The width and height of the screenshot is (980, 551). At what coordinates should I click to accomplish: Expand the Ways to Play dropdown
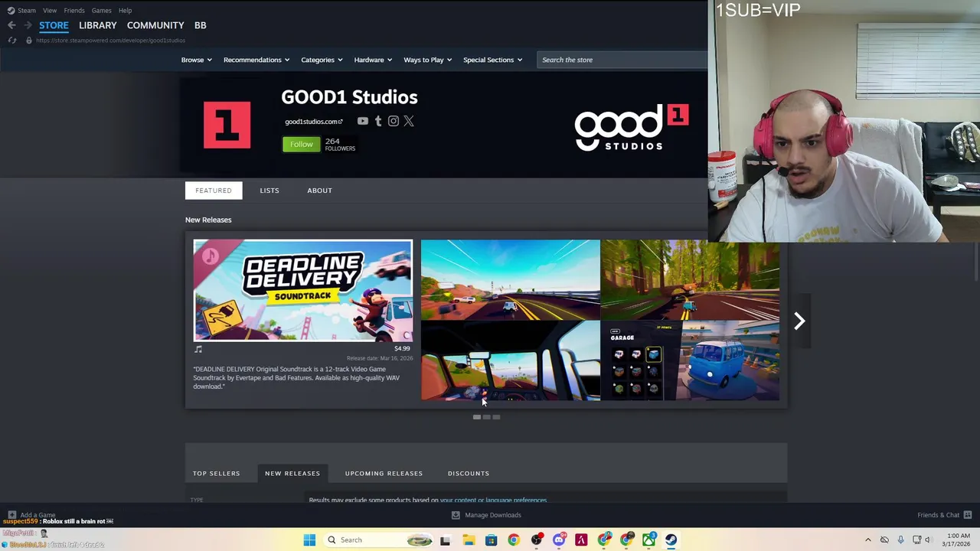427,60
